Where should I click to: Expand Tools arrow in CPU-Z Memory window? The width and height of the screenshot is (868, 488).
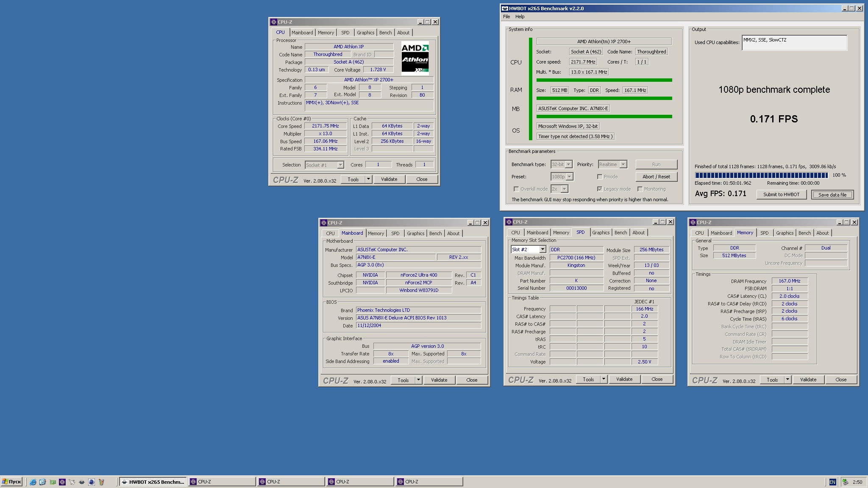[x=787, y=380]
